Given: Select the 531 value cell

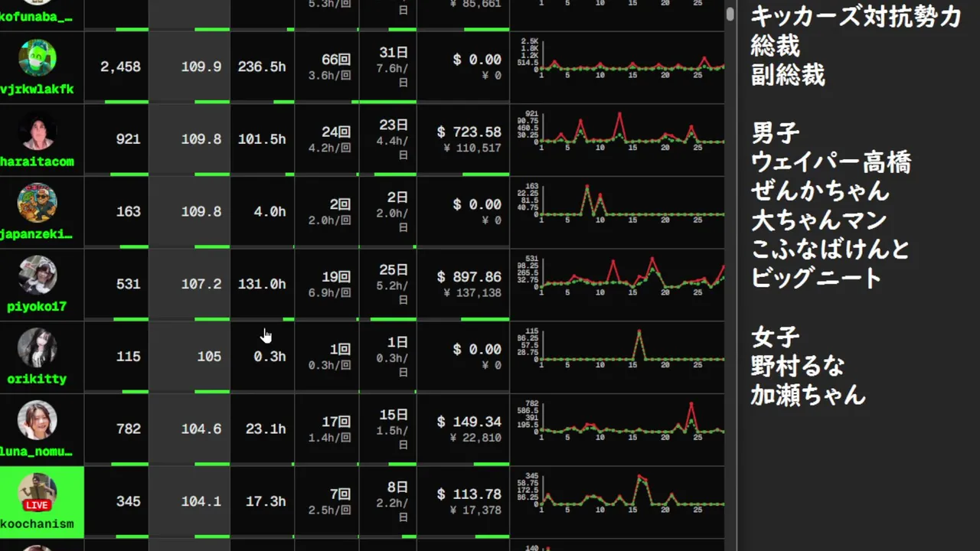Looking at the screenshot, I should pyautogui.click(x=116, y=284).
